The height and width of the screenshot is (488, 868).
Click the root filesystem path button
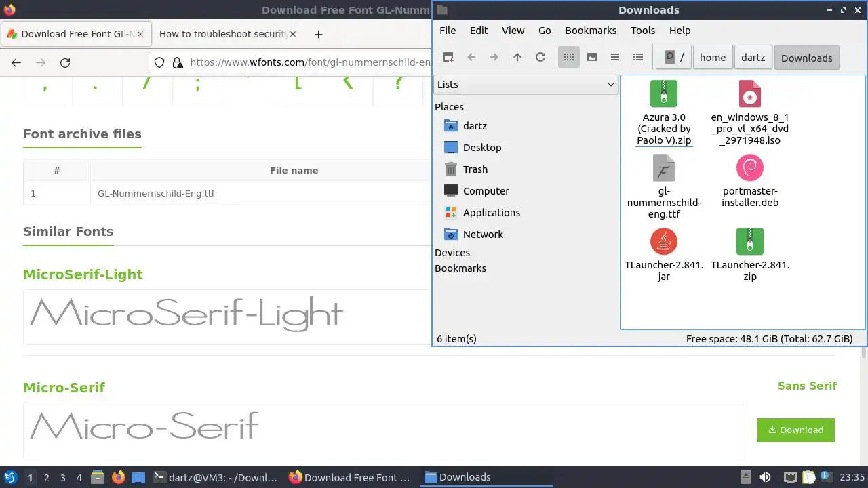pyautogui.click(x=674, y=58)
